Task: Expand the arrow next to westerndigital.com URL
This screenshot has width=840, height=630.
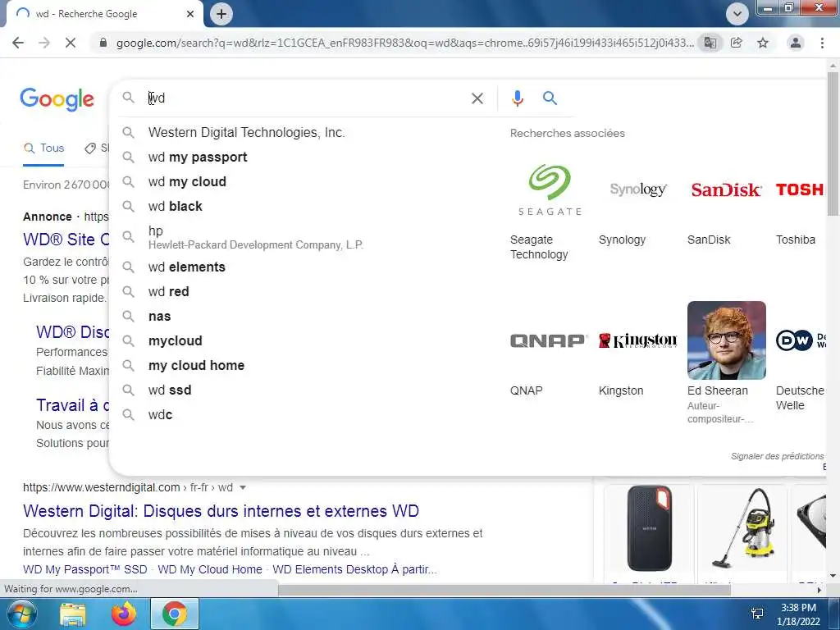Action: coord(243,487)
